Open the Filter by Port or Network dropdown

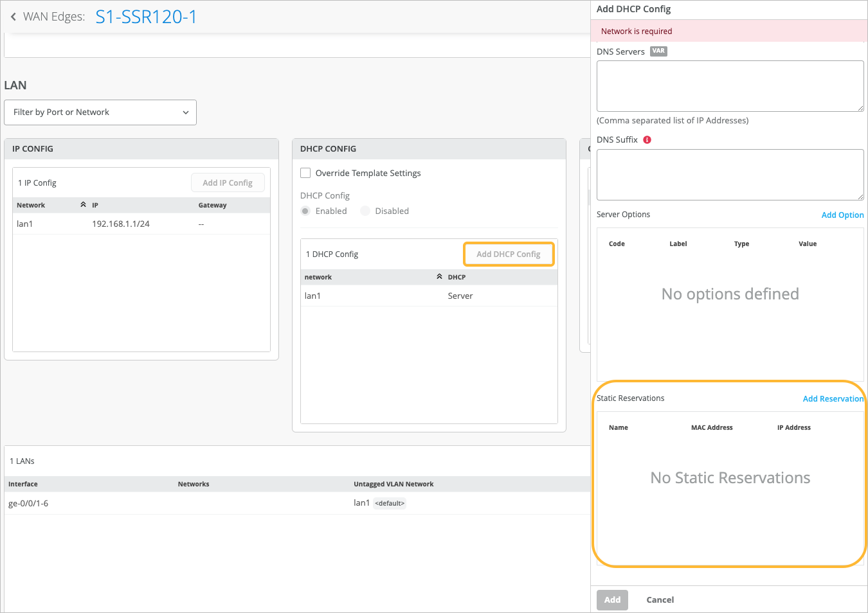[x=100, y=112]
